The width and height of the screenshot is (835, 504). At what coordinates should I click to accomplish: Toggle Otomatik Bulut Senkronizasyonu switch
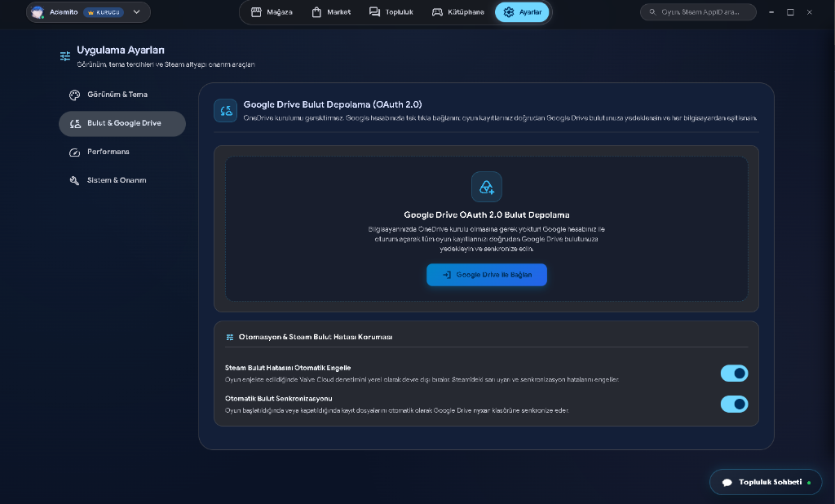pyautogui.click(x=734, y=405)
